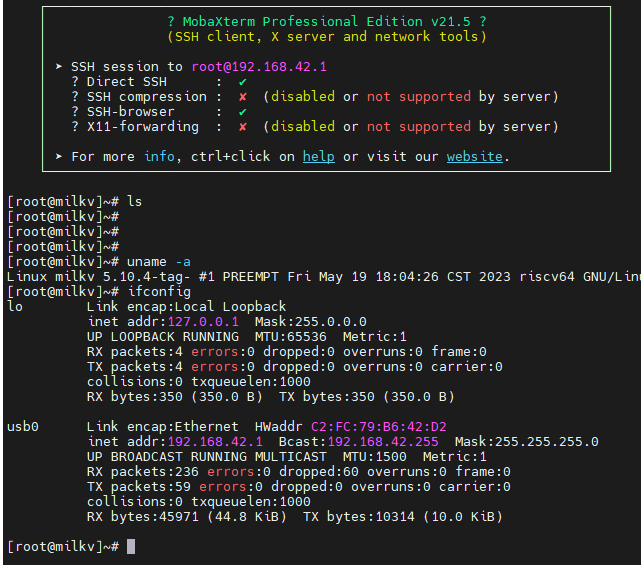Place cursor at the terminal cursor block
The width and height of the screenshot is (641, 565).
[x=131, y=547]
